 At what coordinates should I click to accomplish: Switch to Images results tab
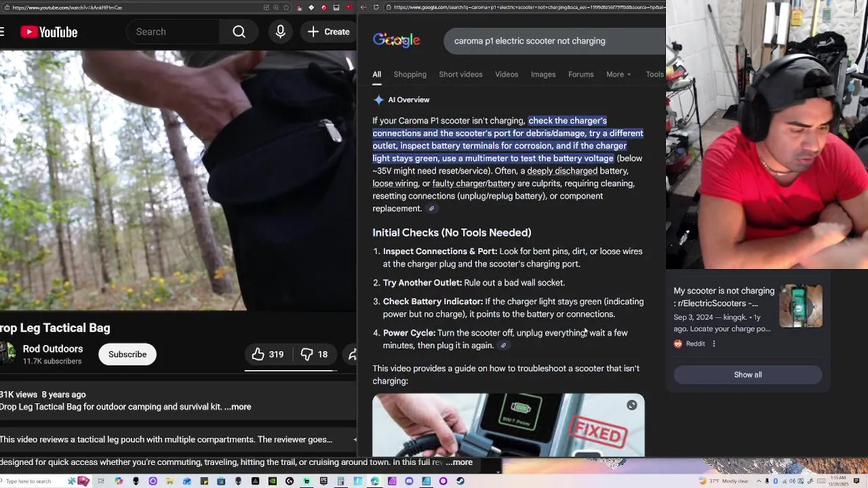(543, 75)
